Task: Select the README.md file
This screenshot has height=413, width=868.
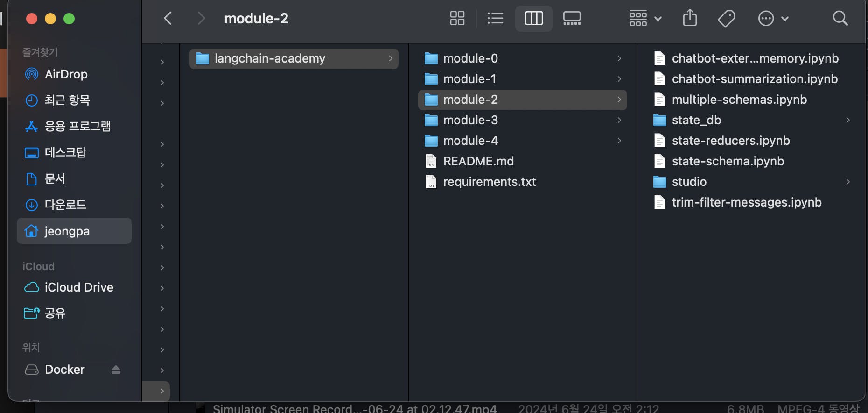Action: coord(478,161)
